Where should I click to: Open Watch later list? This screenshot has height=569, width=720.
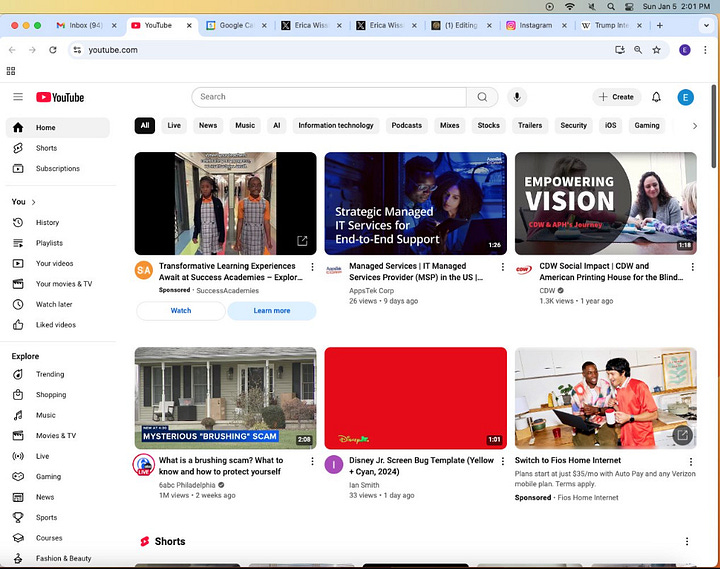pyautogui.click(x=57, y=304)
